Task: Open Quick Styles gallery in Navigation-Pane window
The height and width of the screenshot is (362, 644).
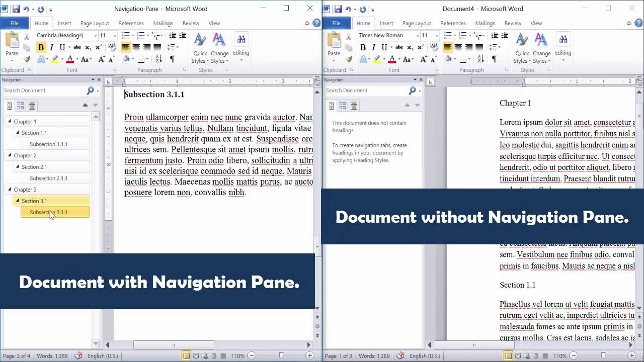Action: 200,48
